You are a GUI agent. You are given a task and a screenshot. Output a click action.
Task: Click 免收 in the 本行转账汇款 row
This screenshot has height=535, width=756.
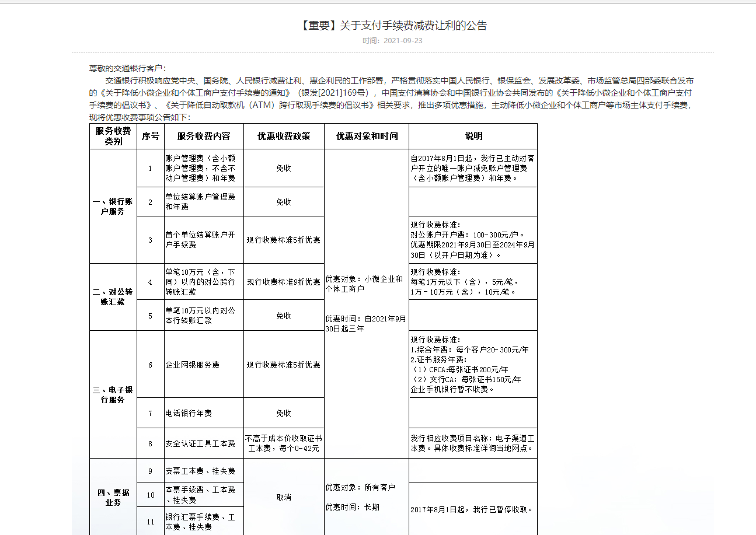click(x=284, y=315)
